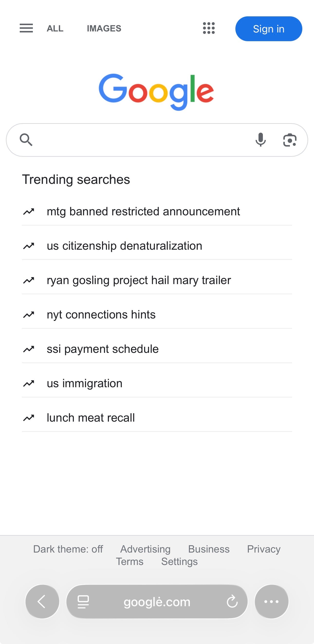Open Google Lens camera search
314x644 pixels.
290,140
